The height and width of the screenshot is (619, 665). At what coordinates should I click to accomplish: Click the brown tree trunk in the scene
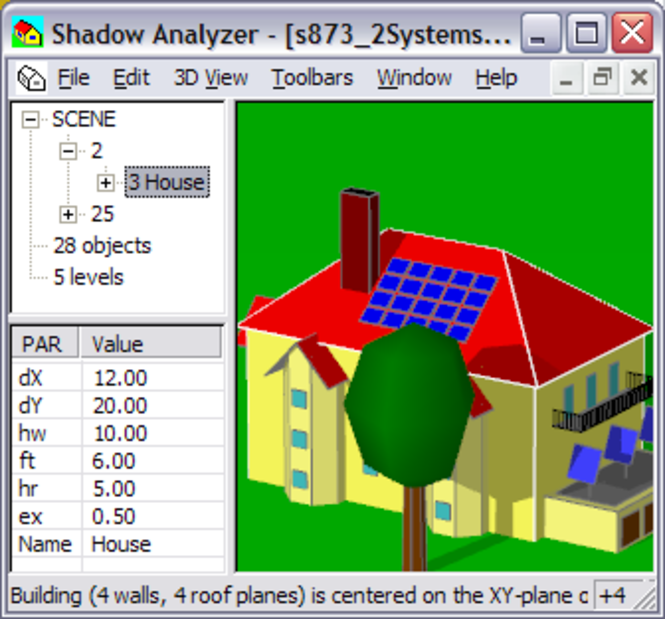(414, 528)
